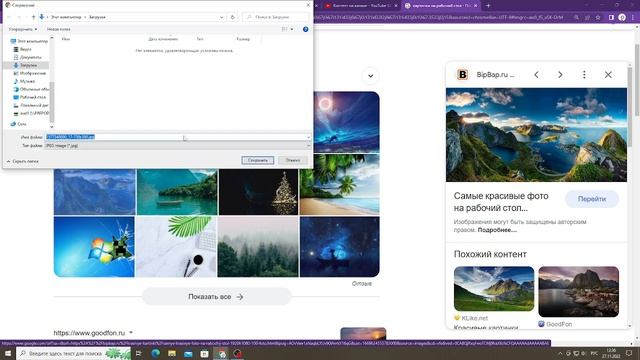Close the BipBap.ru image preview panel

pos(608,75)
